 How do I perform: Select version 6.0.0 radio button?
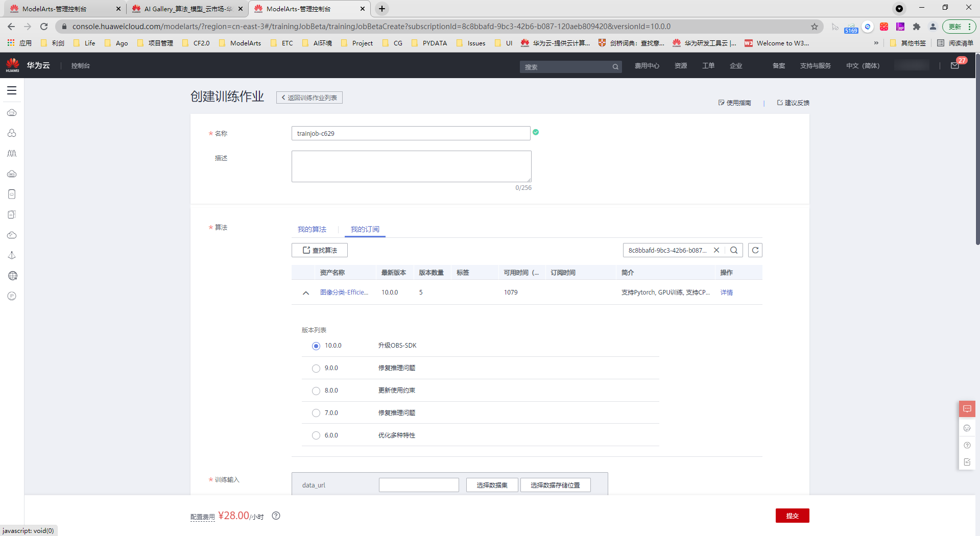tap(316, 436)
